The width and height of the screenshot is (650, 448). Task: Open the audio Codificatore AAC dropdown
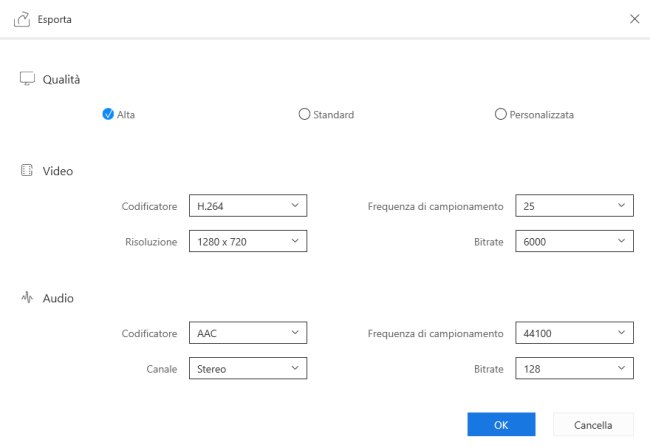click(248, 333)
